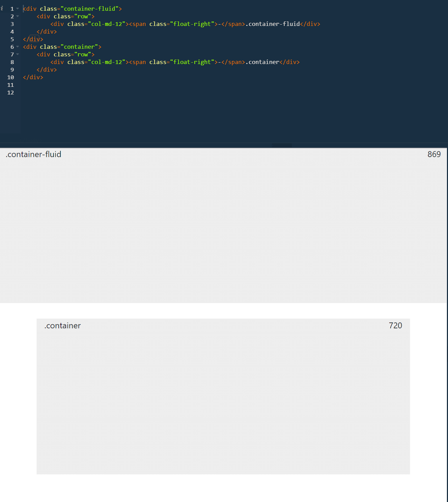448x502 pixels.
Task: Collapse the row div fold arrow on line 7
Action: (x=17, y=55)
